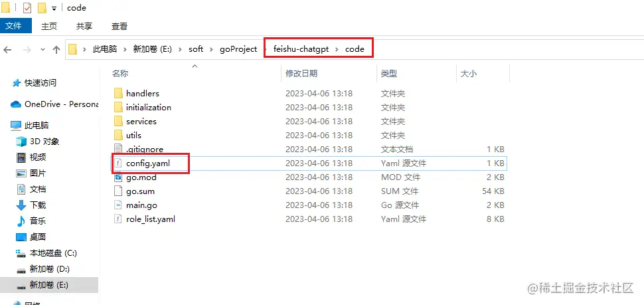Click the 快速访问 star icon

click(x=17, y=83)
